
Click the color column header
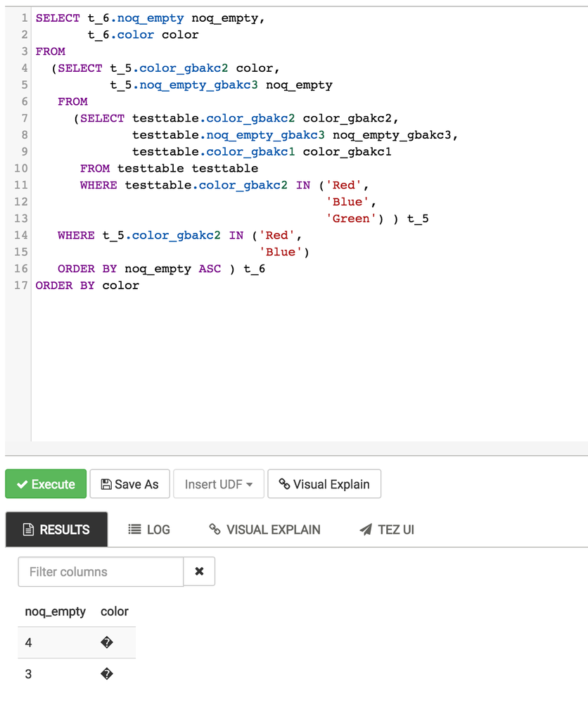114,612
